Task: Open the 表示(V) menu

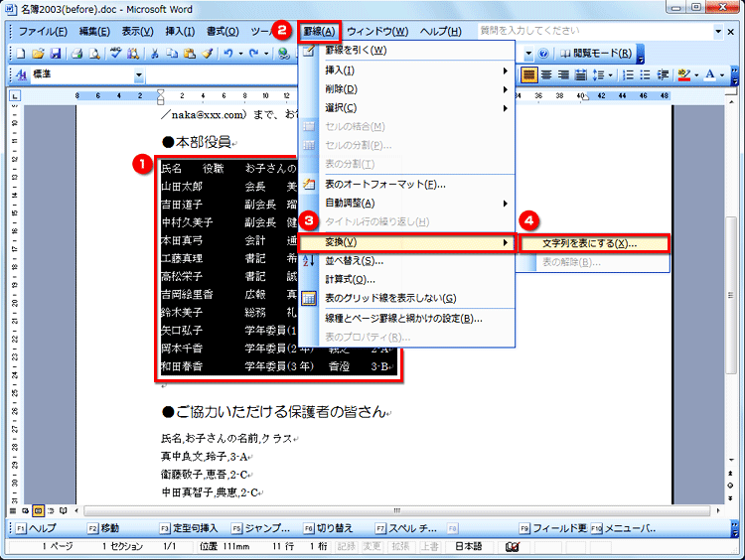Action: pos(137,32)
